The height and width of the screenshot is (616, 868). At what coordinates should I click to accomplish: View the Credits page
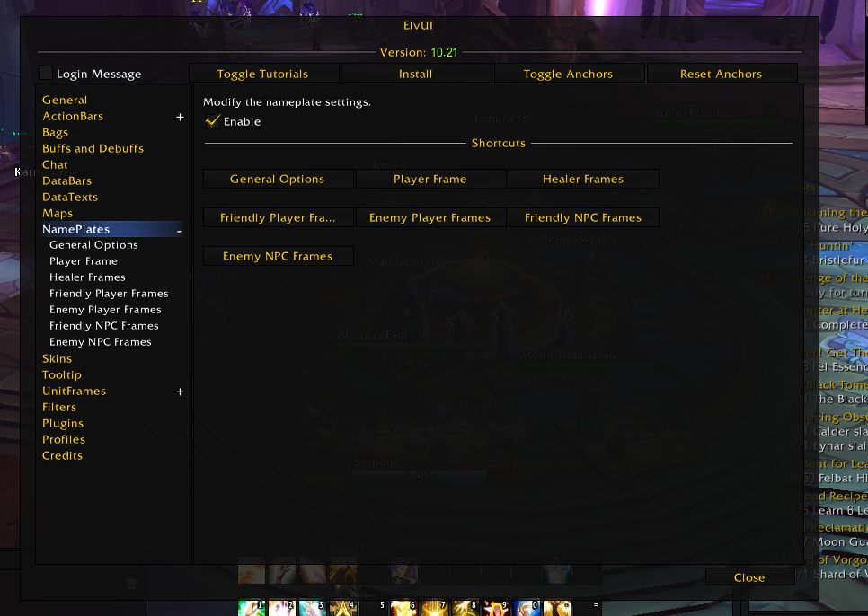point(62,455)
